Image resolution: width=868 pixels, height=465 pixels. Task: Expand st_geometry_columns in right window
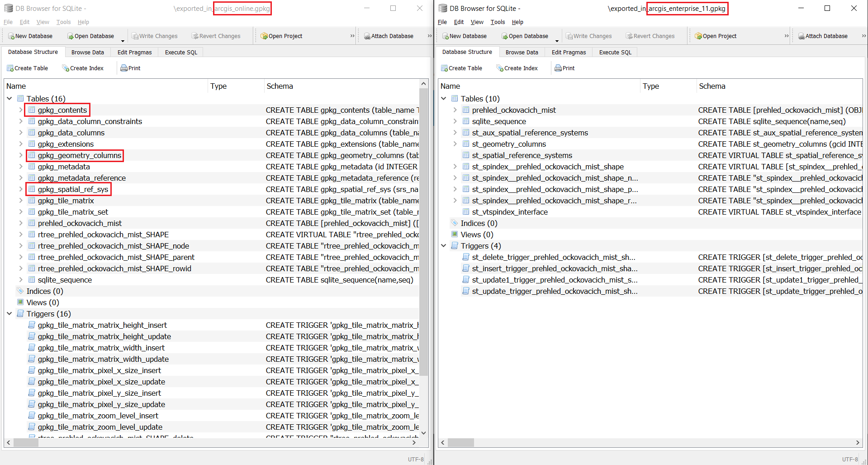(455, 144)
